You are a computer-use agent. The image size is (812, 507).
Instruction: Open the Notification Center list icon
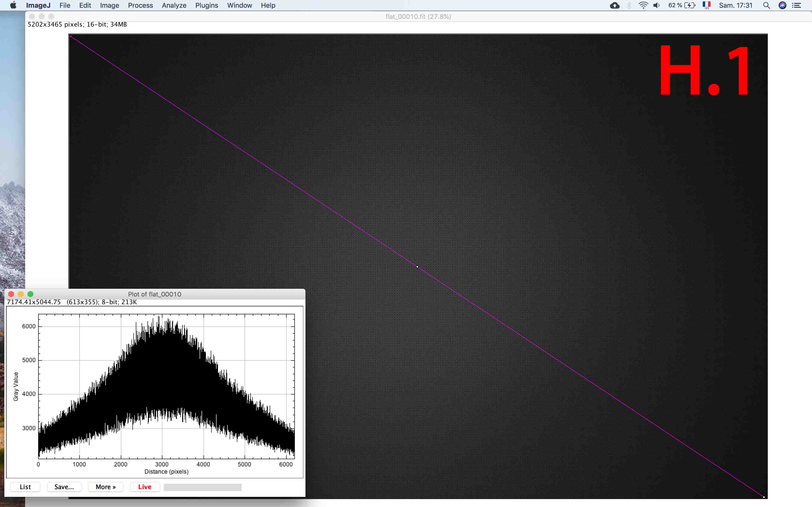pos(797,5)
